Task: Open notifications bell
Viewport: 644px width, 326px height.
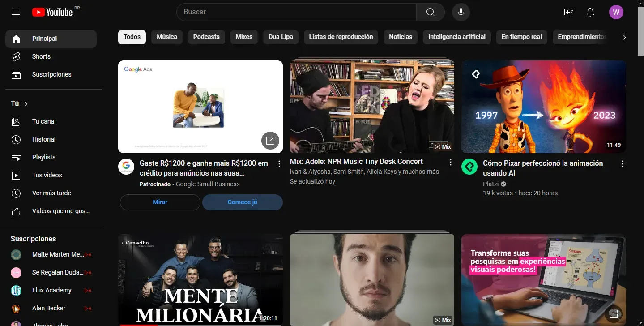Action: (590, 12)
